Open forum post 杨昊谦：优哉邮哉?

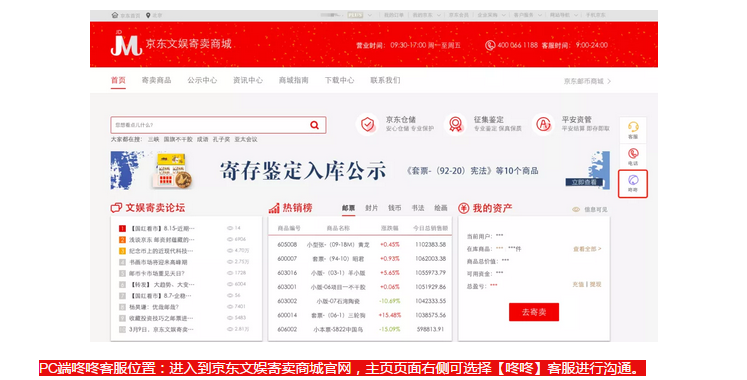pos(154,307)
